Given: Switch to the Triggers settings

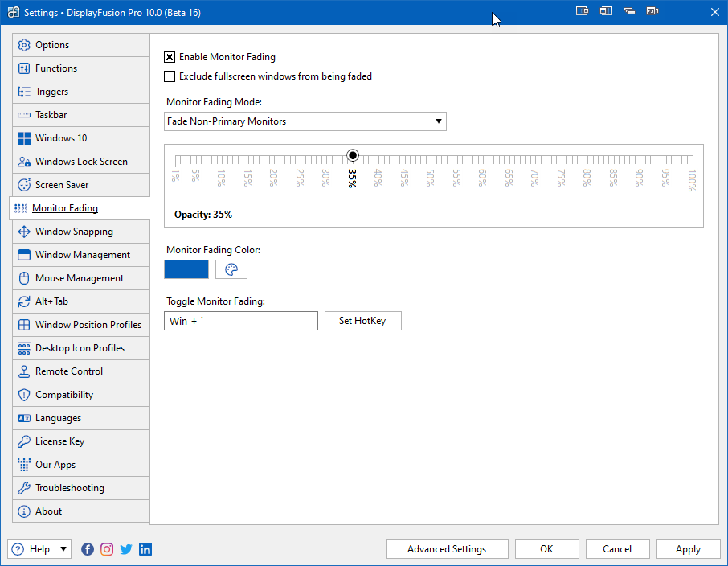Looking at the screenshot, I should click(x=81, y=92).
